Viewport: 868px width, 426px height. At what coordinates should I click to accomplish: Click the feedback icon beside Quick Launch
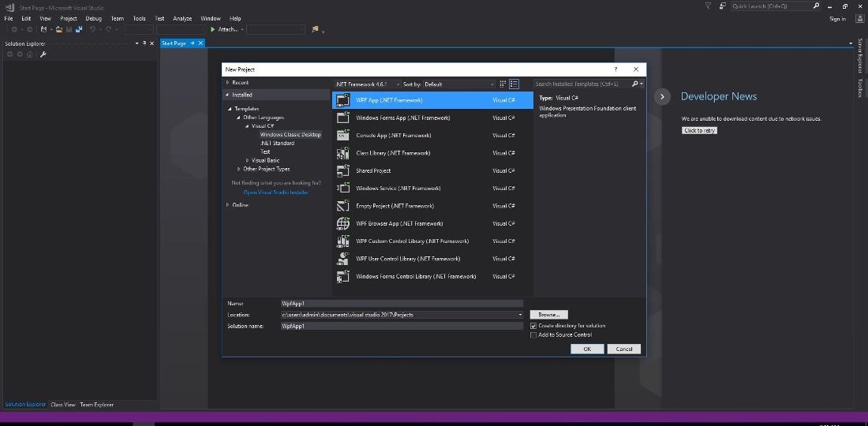coord(723,6)
